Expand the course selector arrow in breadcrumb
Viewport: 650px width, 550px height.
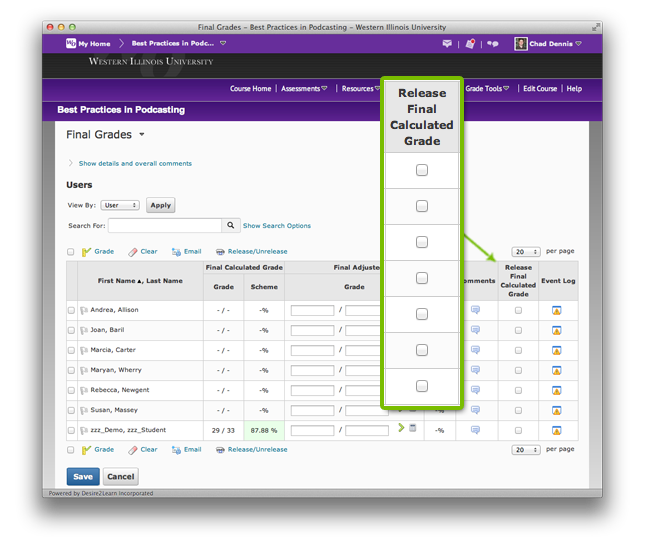223,43
